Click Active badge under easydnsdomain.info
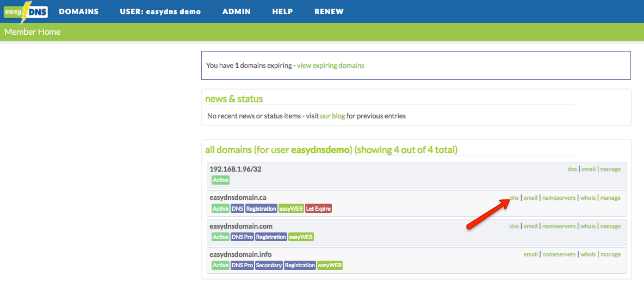Viewport: 644px width, 290px height. (x=220, y=266)
